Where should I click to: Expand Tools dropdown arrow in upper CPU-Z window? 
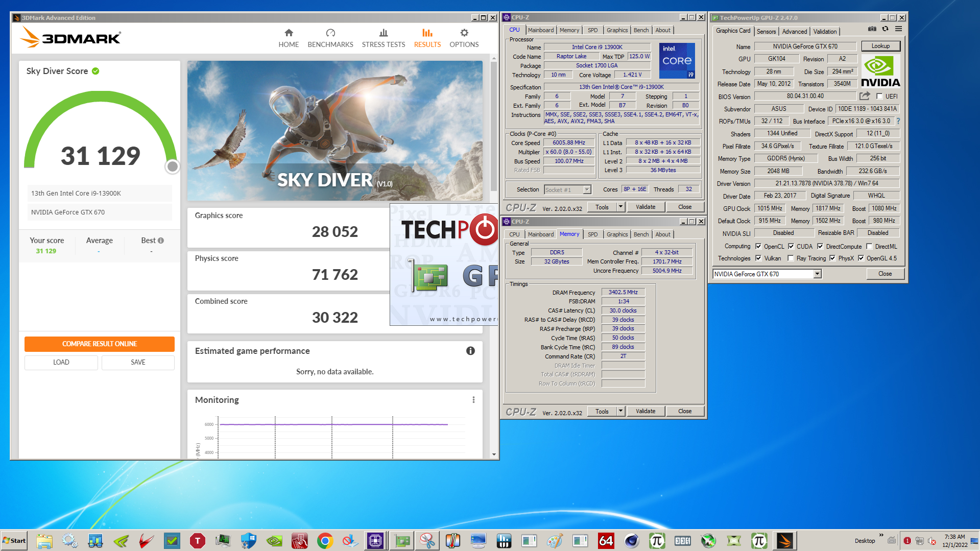(620, 207)
